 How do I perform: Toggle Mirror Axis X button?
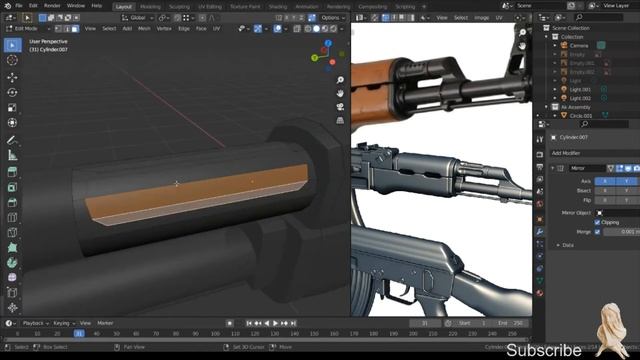click(x=605, y=181)
